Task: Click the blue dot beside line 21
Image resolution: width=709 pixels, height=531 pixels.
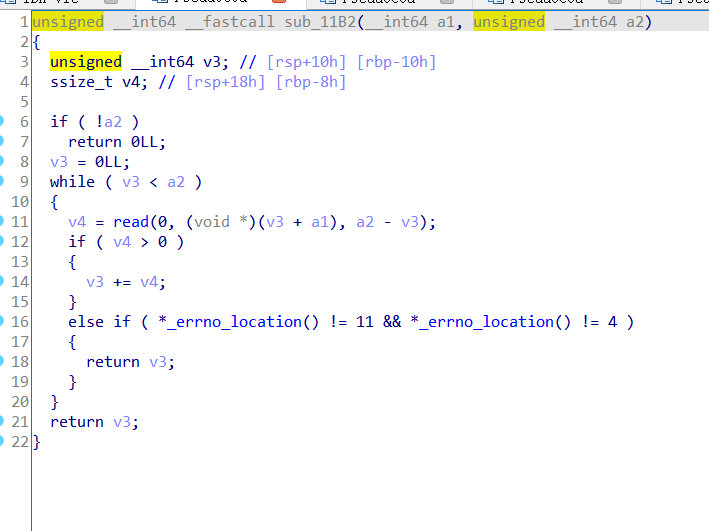Action: (x=2, y=421)
